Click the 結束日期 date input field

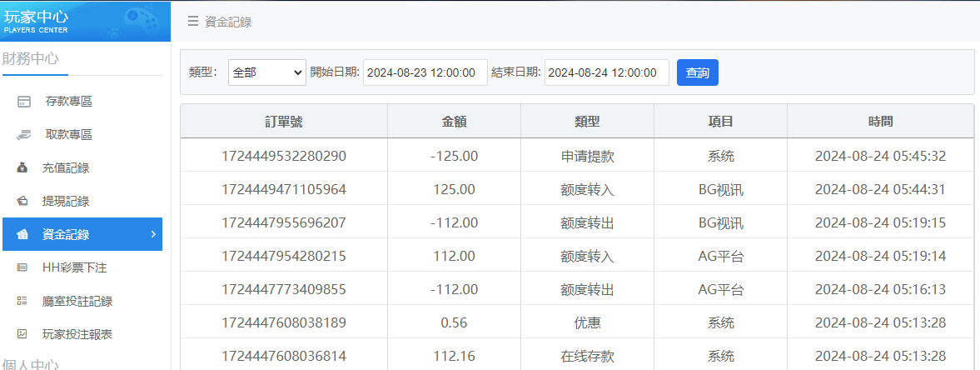click(606, 72)
